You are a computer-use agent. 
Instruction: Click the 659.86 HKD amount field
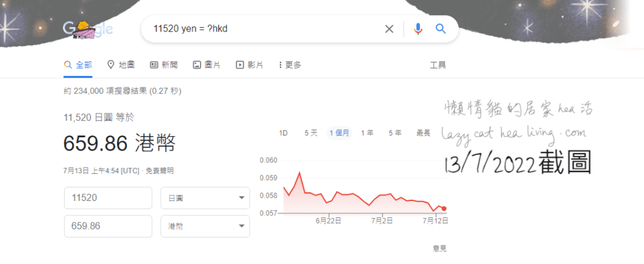point(108,226)
